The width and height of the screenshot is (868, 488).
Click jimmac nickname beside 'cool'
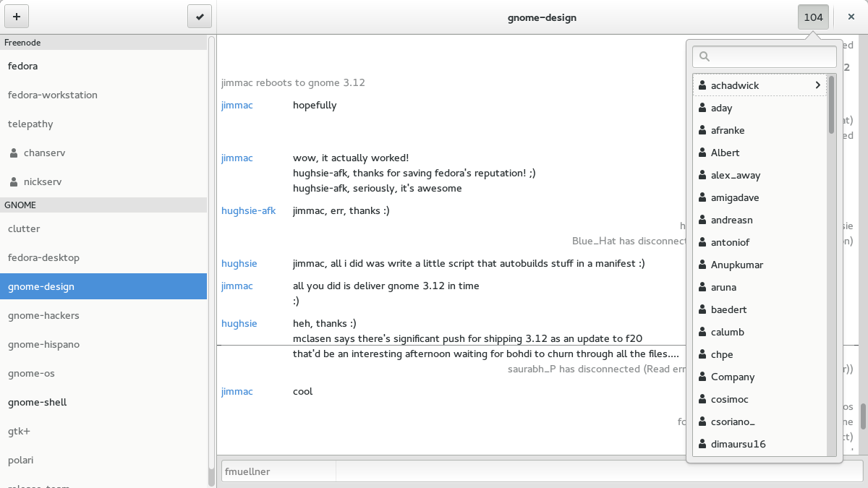coord(237,391)
